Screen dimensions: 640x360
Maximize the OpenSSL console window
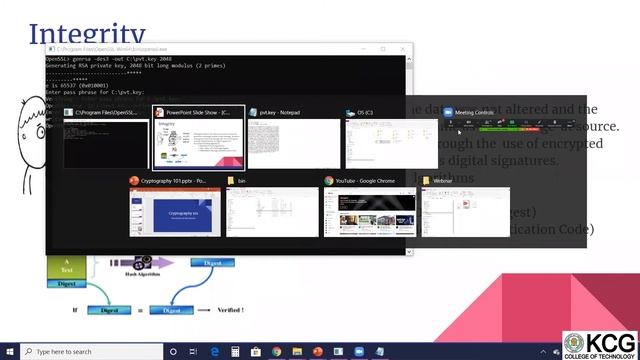pyautogui.click(x=383, y=49)
